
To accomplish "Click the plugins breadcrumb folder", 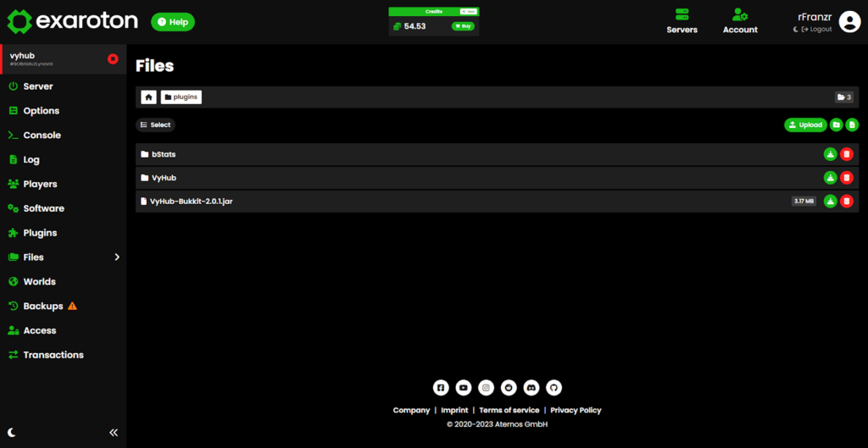I will 181,97.
